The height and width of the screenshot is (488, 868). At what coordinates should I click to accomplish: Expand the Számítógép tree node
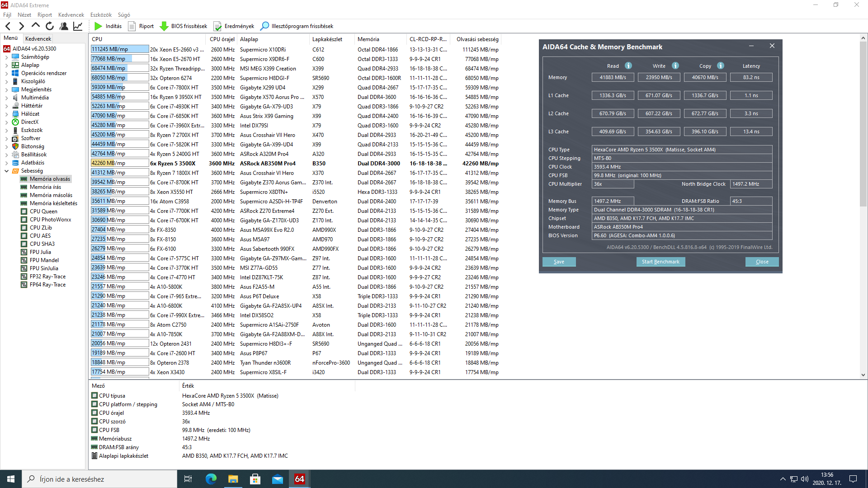coord(7,57)
